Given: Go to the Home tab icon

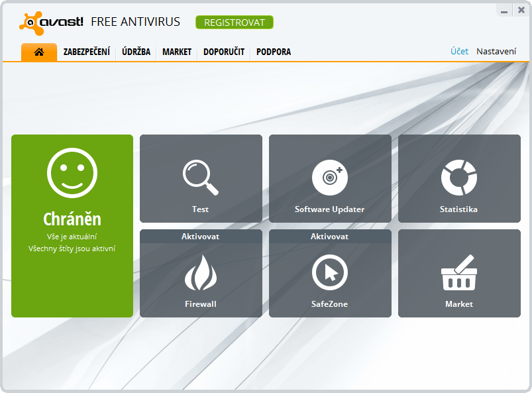Looking at the screenshot, I should coord(39,52).
